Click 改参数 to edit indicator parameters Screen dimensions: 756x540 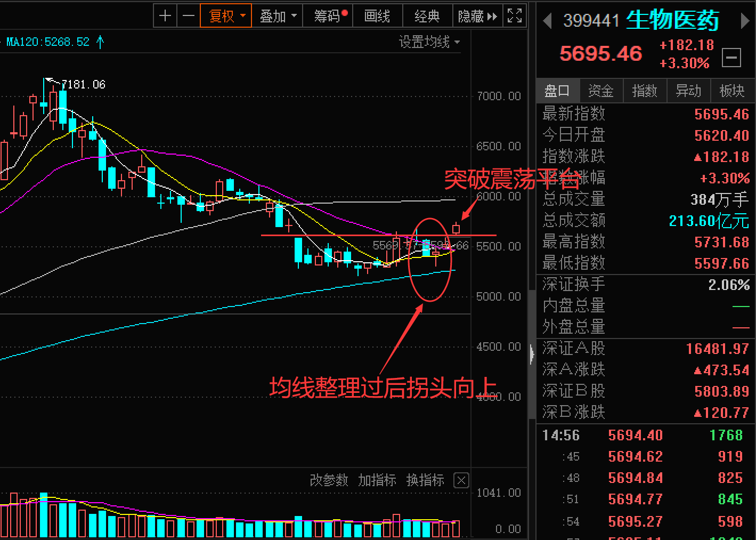coord(329,480)
